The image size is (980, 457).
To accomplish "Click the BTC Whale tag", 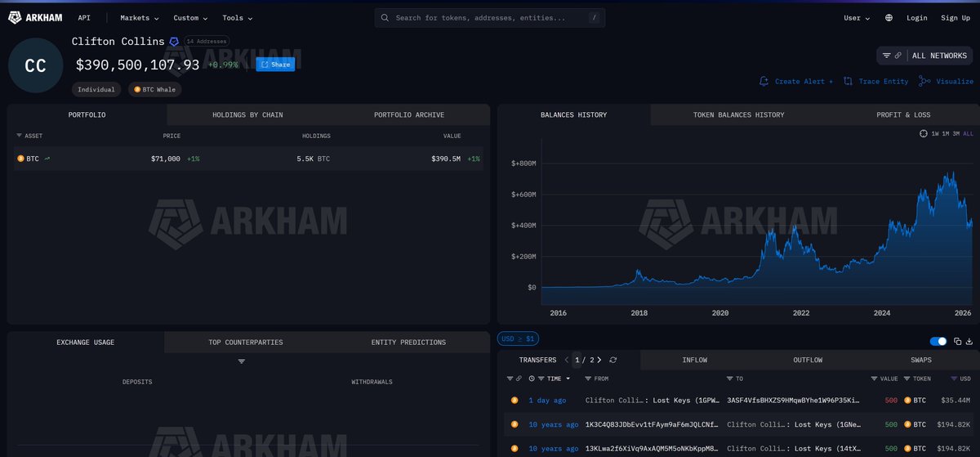I will [154, 90].
